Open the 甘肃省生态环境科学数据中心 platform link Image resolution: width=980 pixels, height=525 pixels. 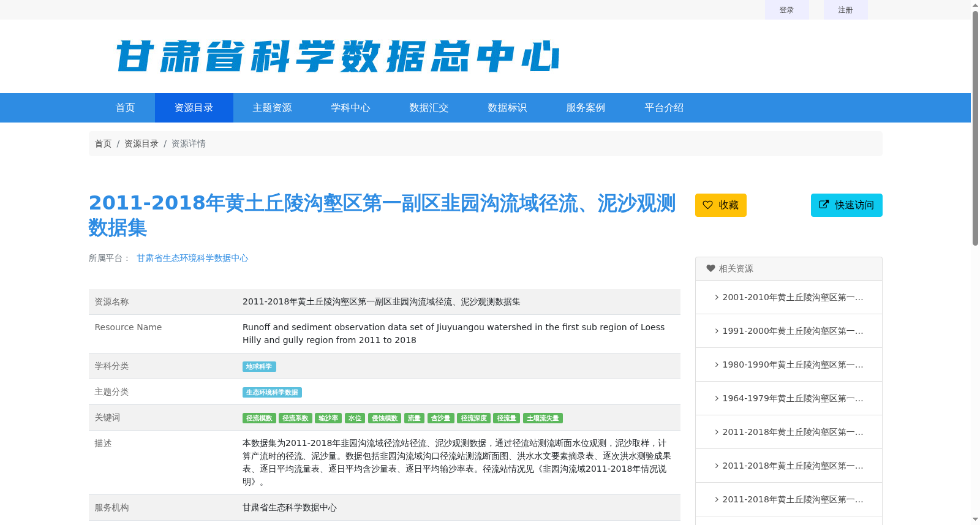pos(192,259)
